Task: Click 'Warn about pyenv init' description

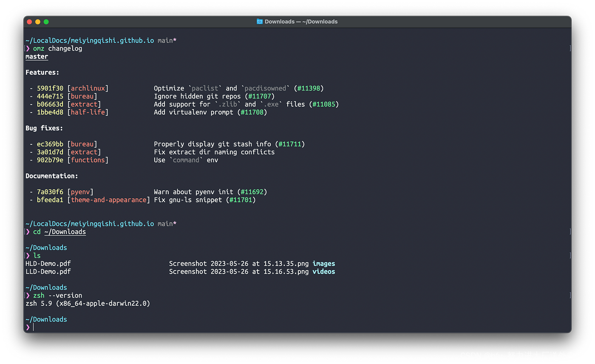Action: 193,192
